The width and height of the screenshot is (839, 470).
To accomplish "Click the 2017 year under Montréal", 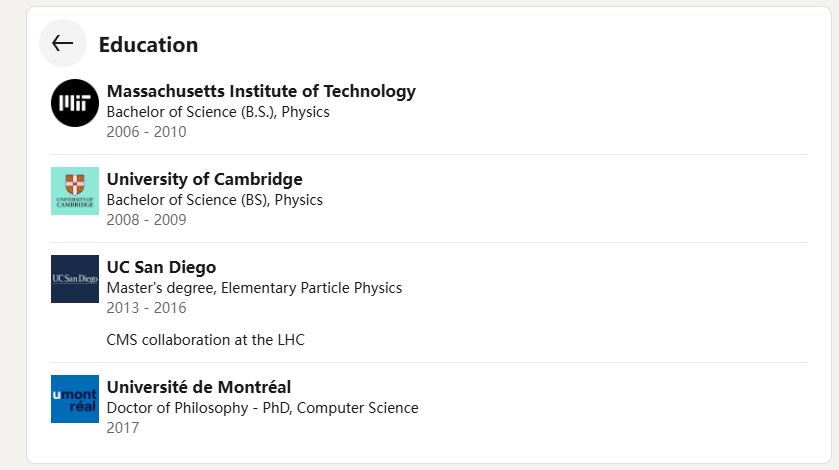I will 123,428.
